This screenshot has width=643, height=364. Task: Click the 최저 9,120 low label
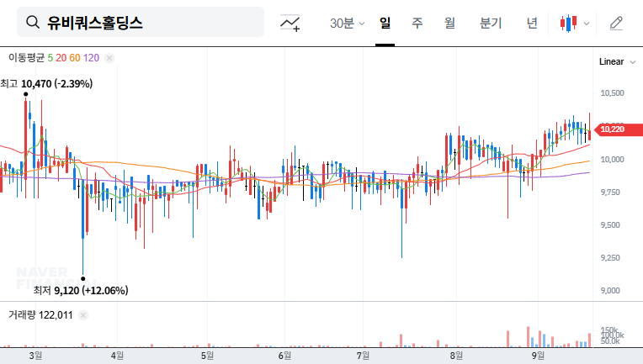coord(81,291)
